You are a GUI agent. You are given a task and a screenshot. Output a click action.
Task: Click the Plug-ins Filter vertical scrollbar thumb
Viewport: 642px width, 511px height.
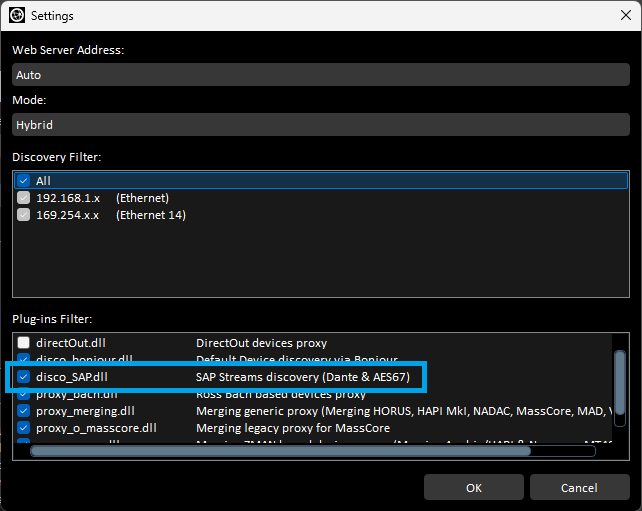[x=620, y=383]
